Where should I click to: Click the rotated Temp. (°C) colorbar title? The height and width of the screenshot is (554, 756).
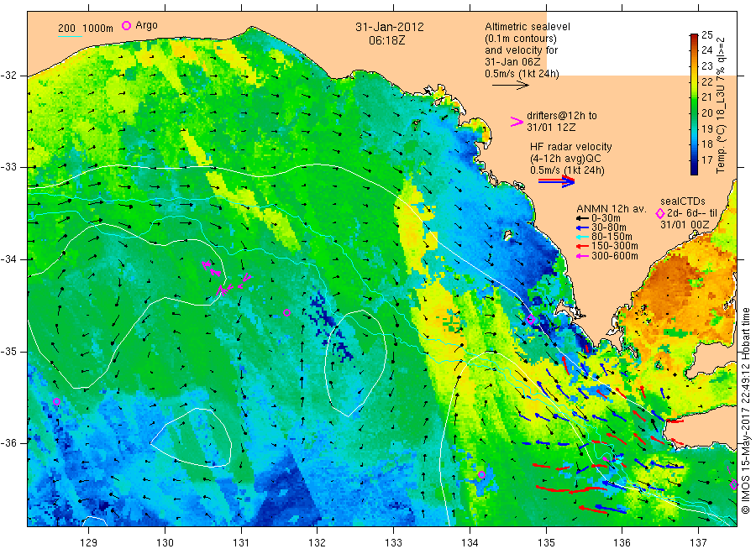point(721,105)
